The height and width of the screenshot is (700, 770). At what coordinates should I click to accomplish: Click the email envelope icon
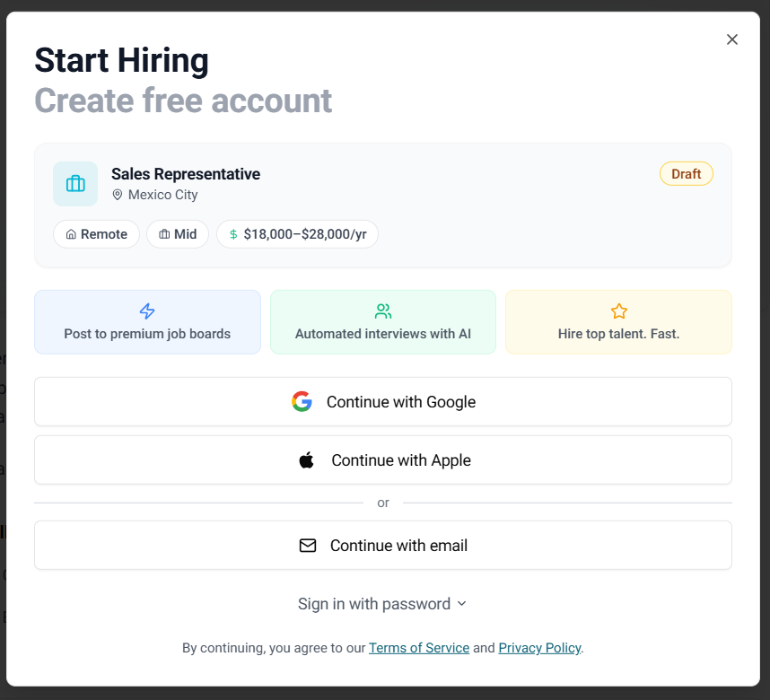point(308,546)
